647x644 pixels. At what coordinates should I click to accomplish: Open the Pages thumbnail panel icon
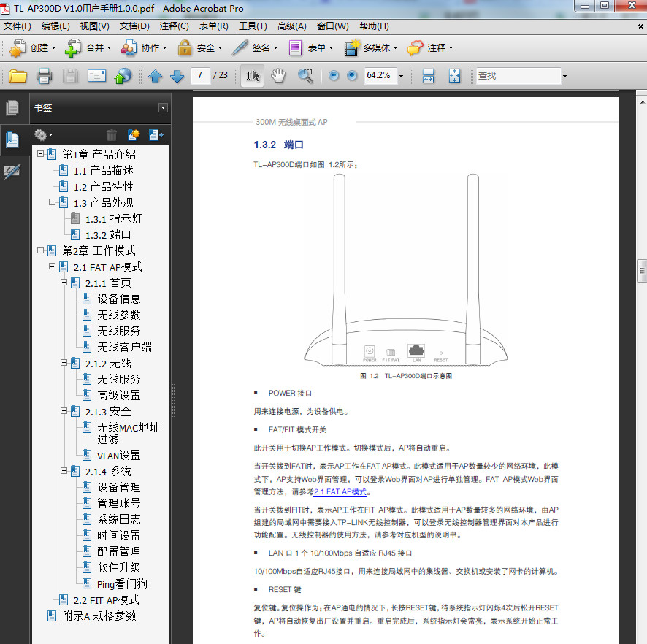point(12,108)
